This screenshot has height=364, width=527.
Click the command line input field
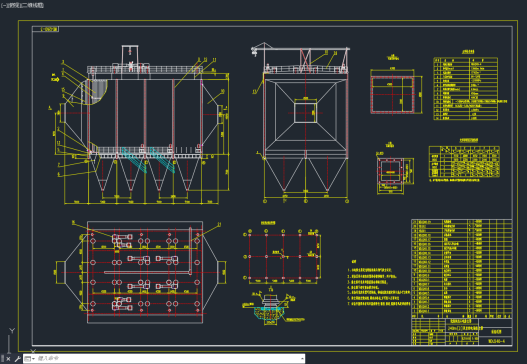coord(168,359)
